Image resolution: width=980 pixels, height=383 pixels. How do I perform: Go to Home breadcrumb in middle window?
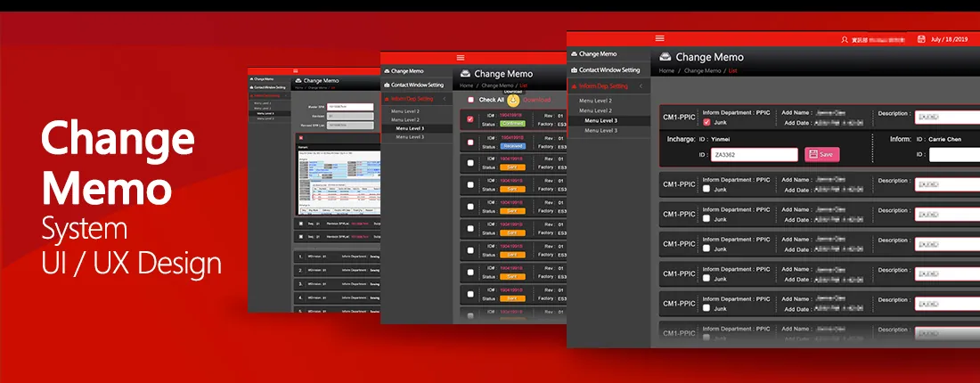[466, 86]
